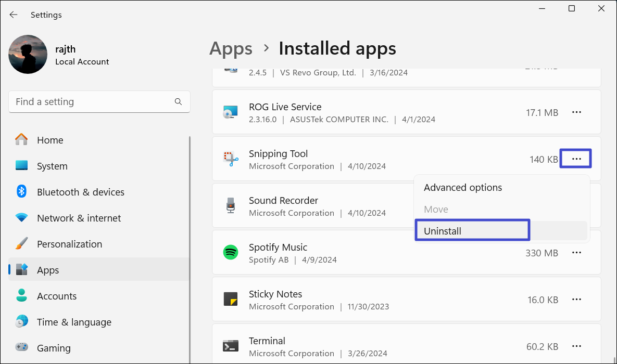Open the Personalization section
Viewport: 617px width, 364px height.
click(69, 244)
